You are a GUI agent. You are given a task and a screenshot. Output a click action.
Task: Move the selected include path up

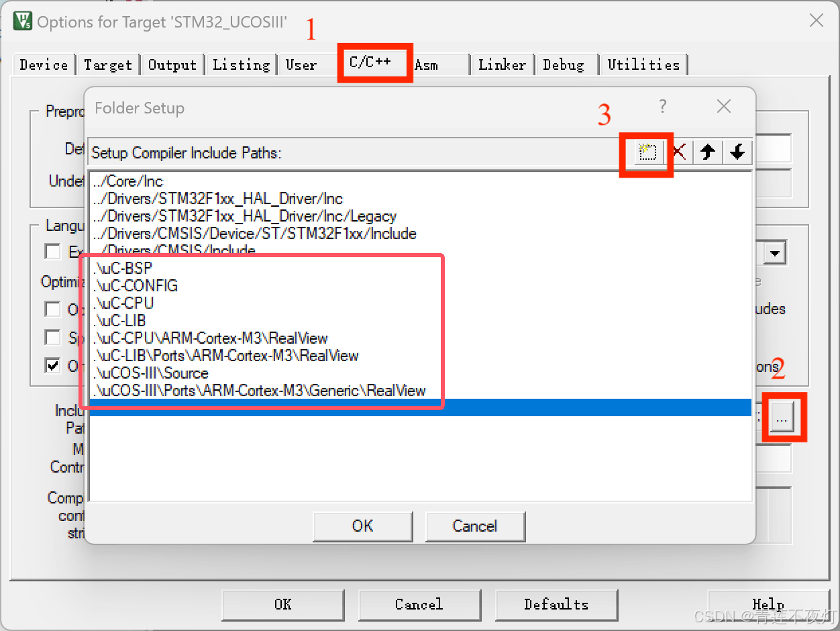click(708, 152)
